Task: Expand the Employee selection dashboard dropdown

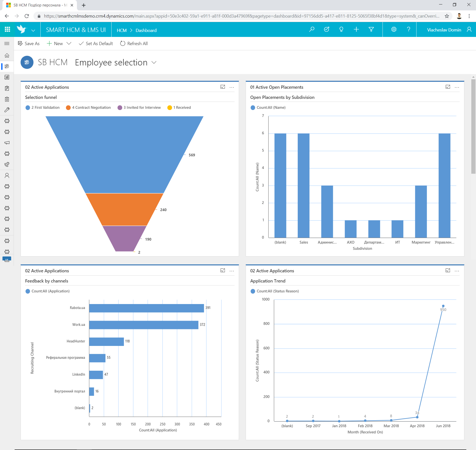Action: click(x=154, y=62)
